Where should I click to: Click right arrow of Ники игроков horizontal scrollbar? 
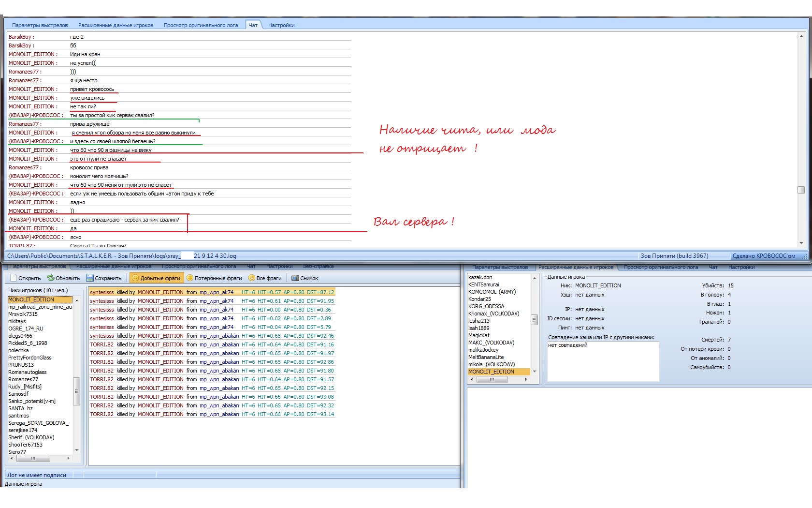pos(68,458)
